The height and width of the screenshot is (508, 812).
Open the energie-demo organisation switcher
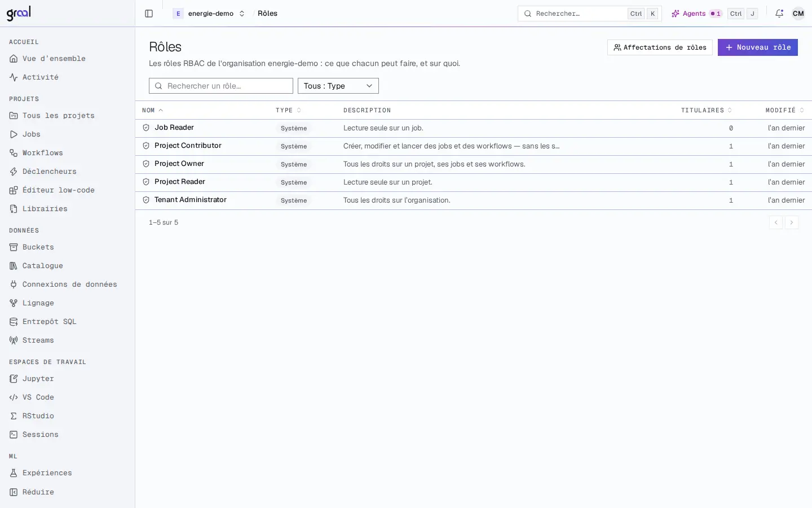(x=209, y=14)
